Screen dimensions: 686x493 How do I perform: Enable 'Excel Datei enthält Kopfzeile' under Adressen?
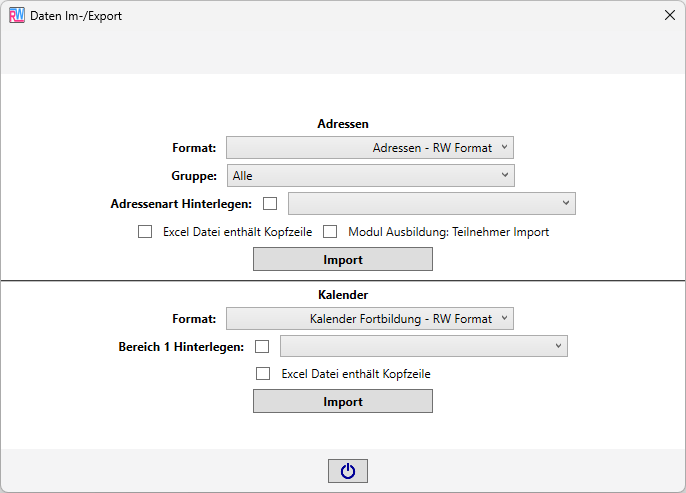[145, 231]
